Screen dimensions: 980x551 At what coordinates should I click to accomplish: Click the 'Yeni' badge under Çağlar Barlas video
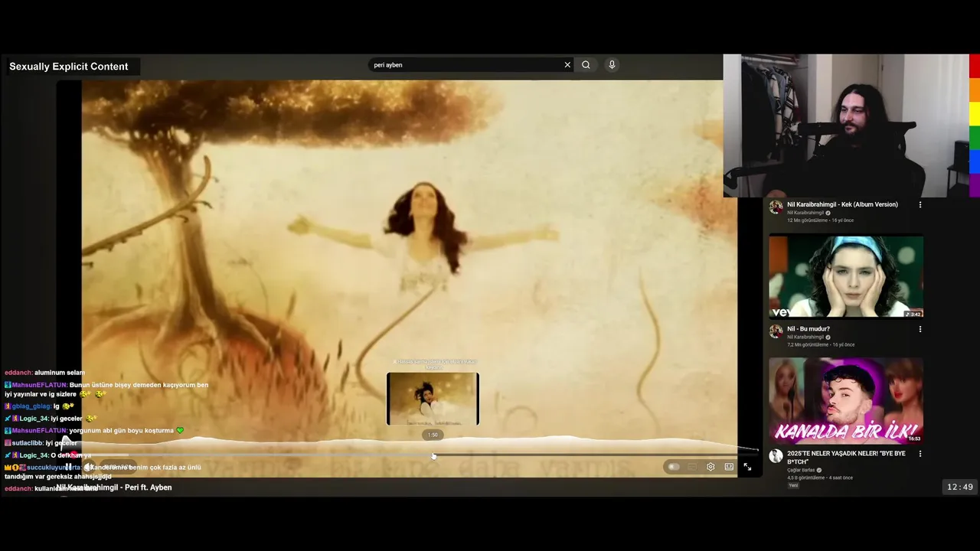(793, 485)
